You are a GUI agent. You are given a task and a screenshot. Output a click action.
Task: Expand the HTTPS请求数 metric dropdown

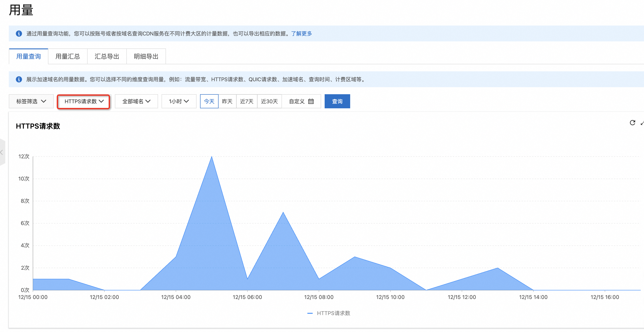[x=84, y=101]
